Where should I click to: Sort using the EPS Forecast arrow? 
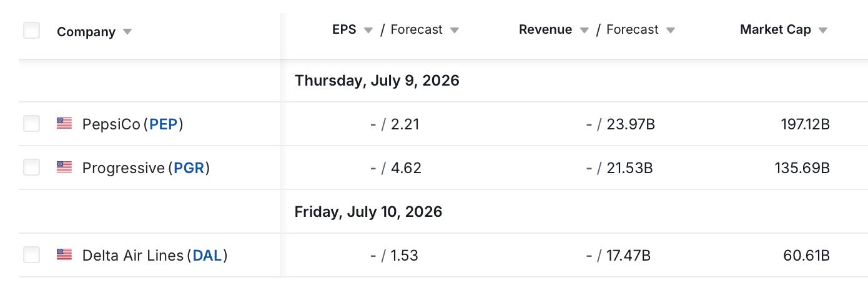[x=455, y=30]
